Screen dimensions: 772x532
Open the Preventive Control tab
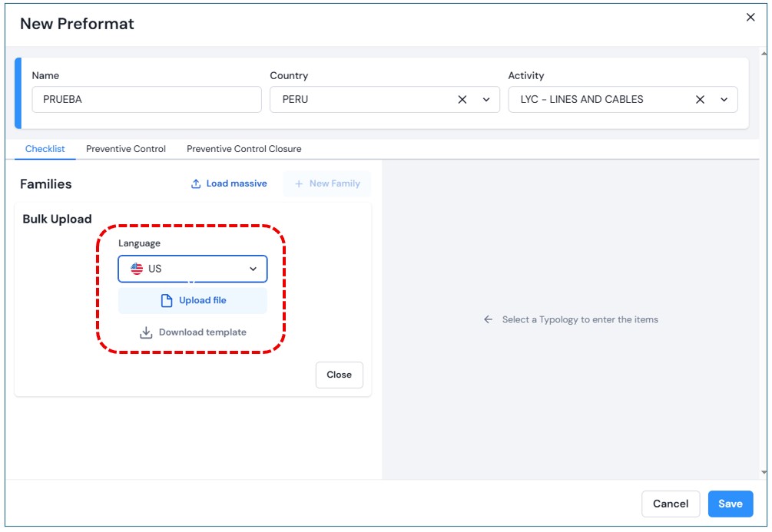point(126,149)
